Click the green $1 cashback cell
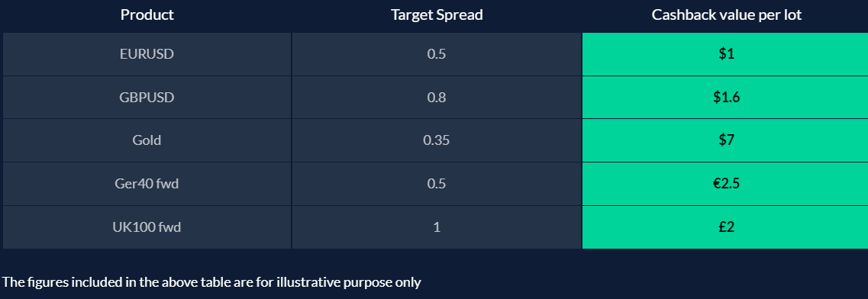This screenshot has width=868, height=299. coord(725,54)
